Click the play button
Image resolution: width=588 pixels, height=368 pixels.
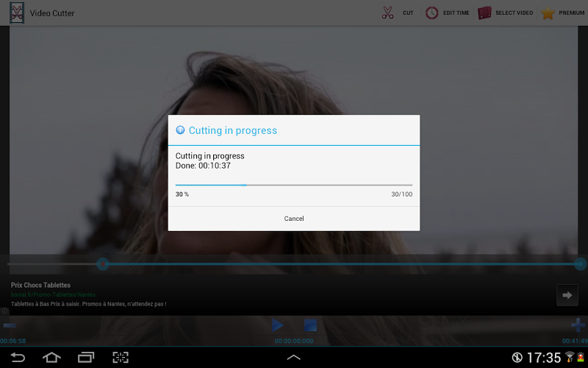(278, 325)
